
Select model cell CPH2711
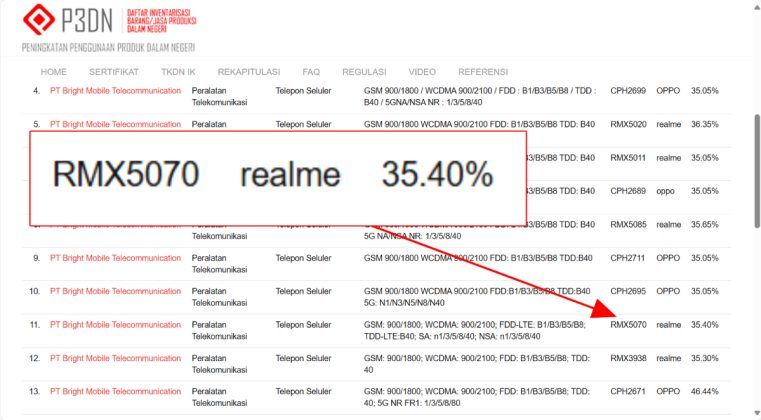tap(628, 258)
